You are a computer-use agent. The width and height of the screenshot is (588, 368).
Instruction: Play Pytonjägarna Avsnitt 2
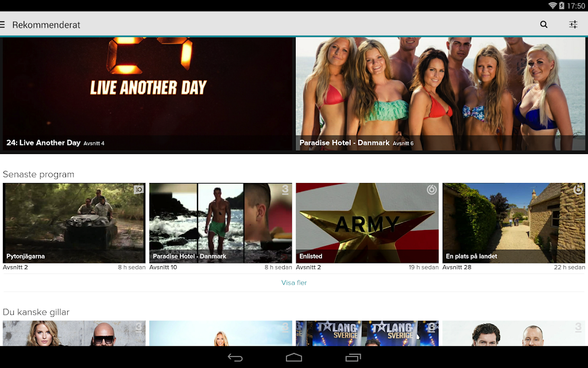(x=74, y=223)
